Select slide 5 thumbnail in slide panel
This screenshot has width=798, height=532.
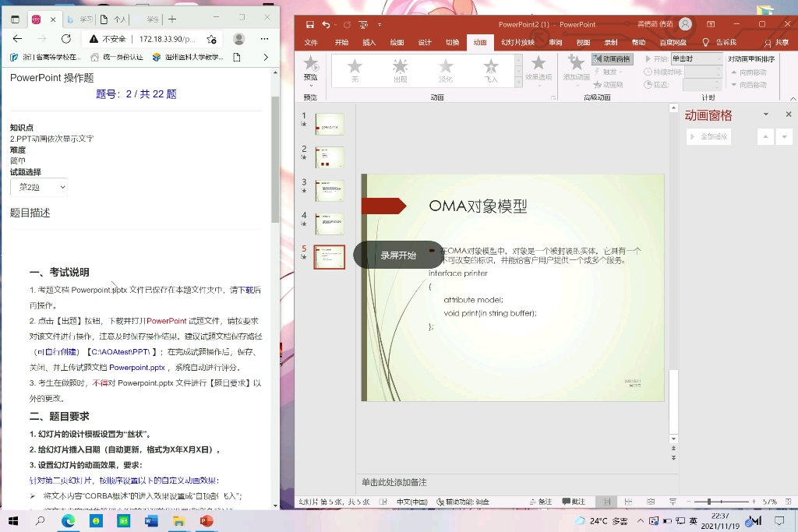[x=329, y=257]
